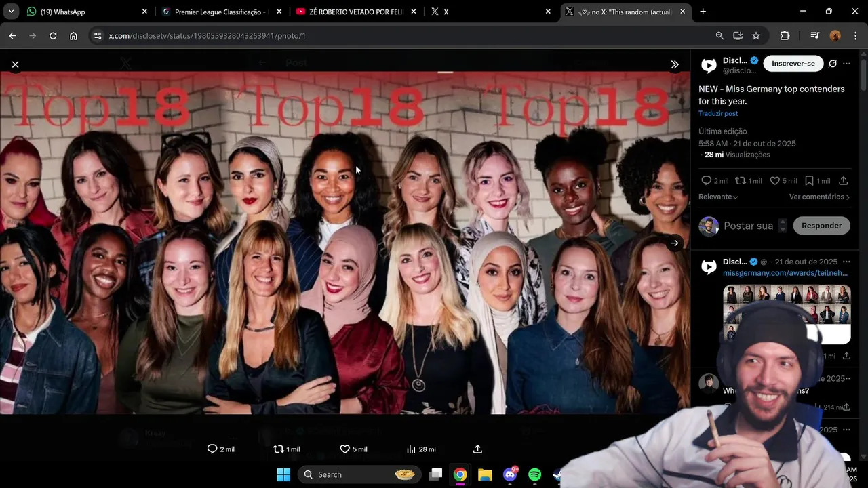868x488 pixels.
Task: Bookmark this page with the star
Action: 756,35
